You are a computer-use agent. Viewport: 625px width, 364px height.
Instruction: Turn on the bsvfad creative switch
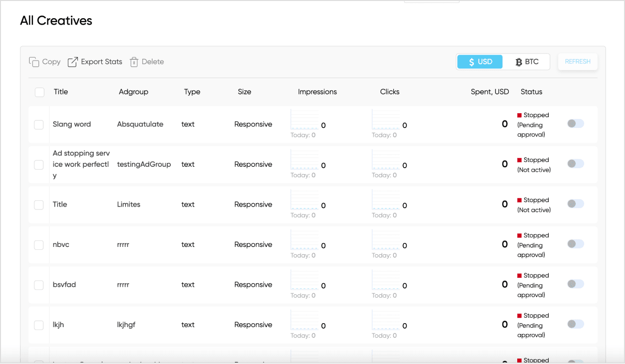click(x=575, y=284)
